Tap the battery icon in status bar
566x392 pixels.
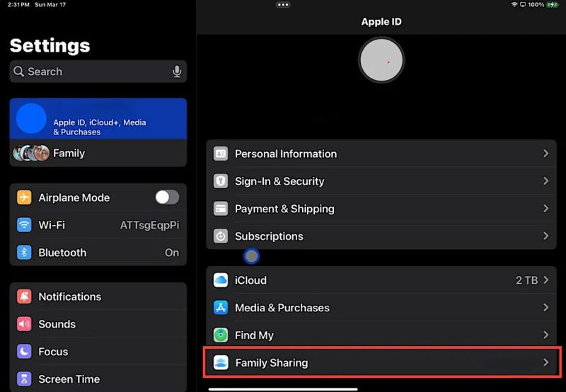pos(553,5)
